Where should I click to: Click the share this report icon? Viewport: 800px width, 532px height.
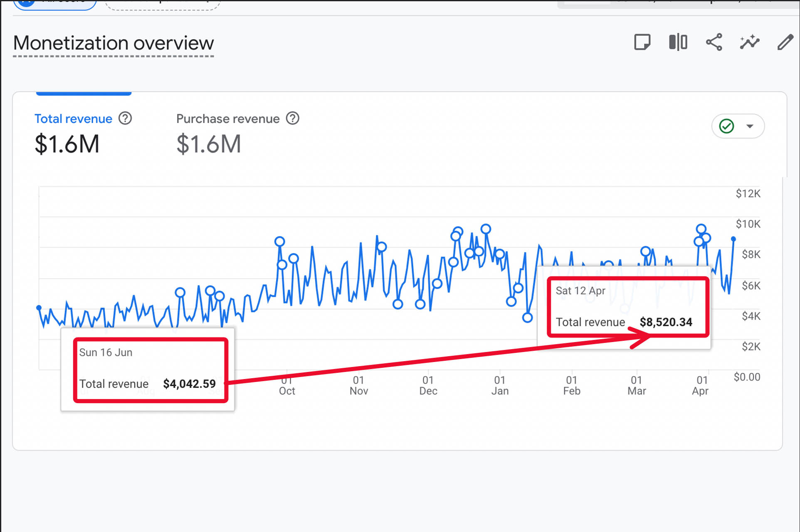714,42
